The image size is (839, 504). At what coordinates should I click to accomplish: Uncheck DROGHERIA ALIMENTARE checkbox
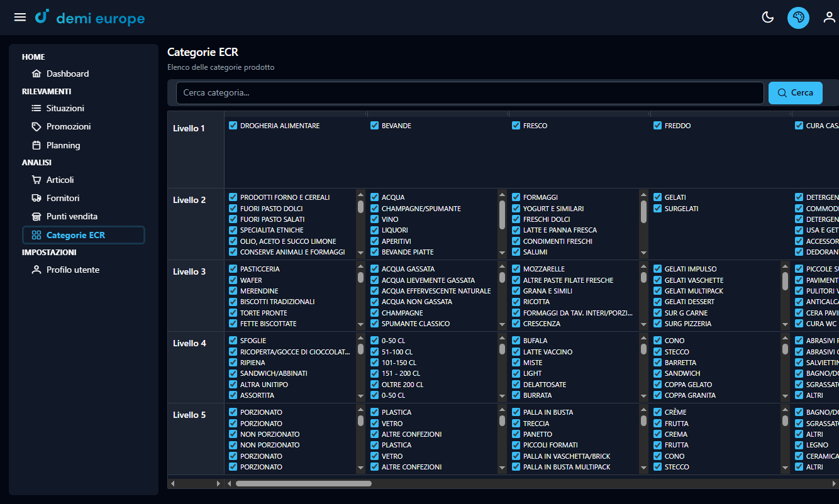[233, 126]
